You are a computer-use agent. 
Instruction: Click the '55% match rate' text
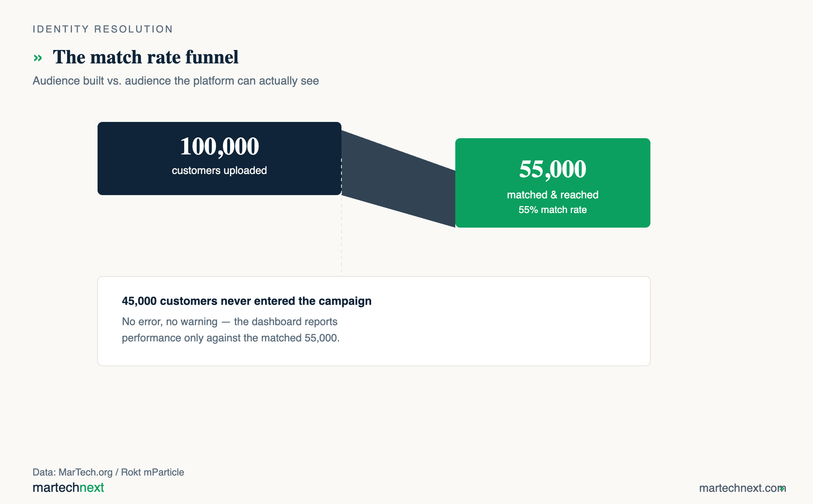pos(553,210)
